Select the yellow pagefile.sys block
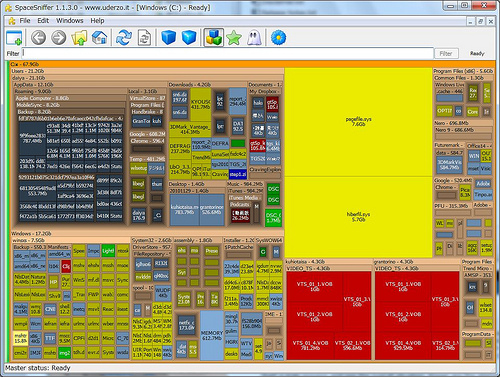 pos(358,122)
